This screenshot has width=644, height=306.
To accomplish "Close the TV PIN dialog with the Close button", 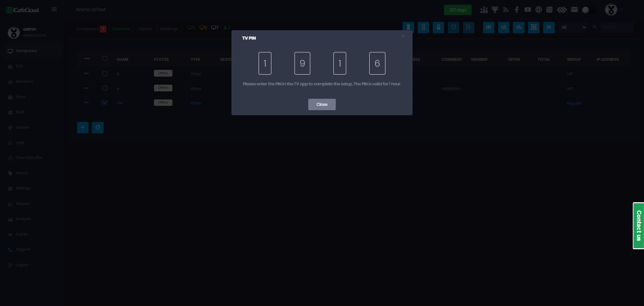I will point(322,104).
